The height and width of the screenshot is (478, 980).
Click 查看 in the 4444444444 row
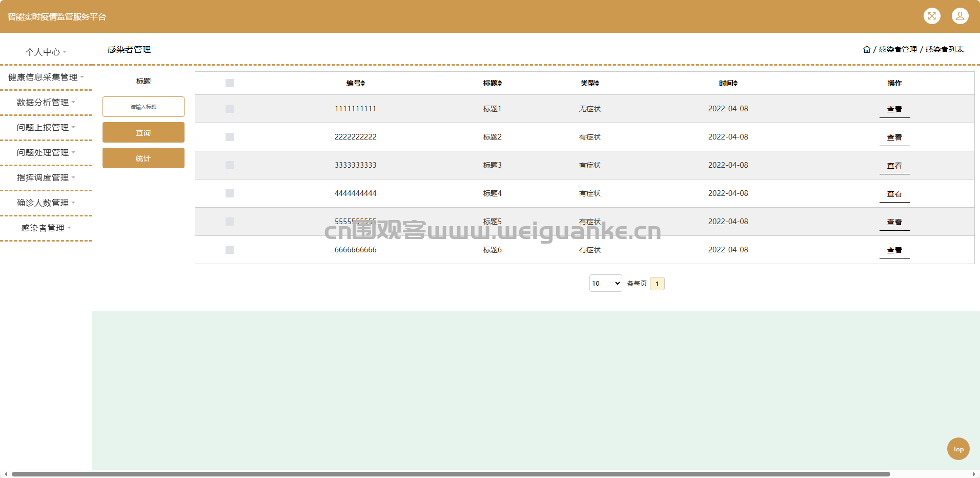pyautogui.click(x=894, y=194)
